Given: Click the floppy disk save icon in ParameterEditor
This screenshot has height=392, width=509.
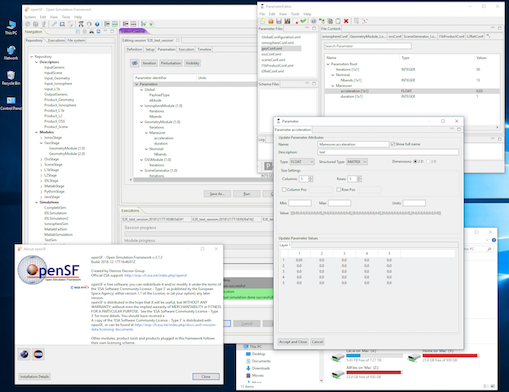Looking at the screenshot, I should point(279,21).
